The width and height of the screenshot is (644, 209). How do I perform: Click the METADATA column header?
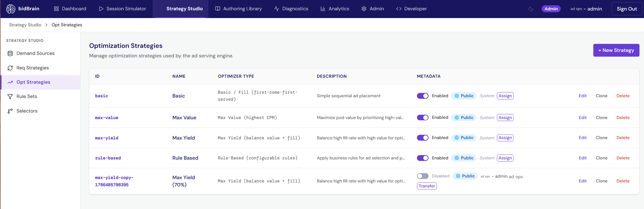429,76
